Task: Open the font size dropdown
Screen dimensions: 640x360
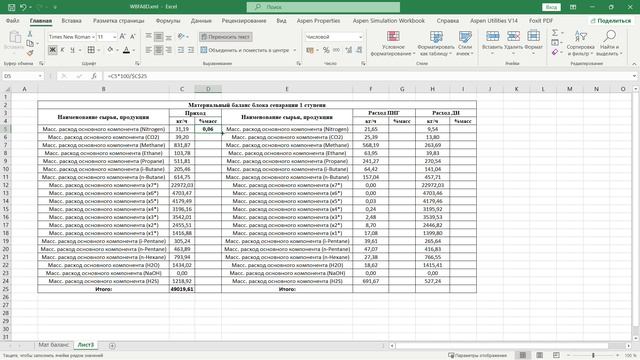Action: tap(114, 37)
